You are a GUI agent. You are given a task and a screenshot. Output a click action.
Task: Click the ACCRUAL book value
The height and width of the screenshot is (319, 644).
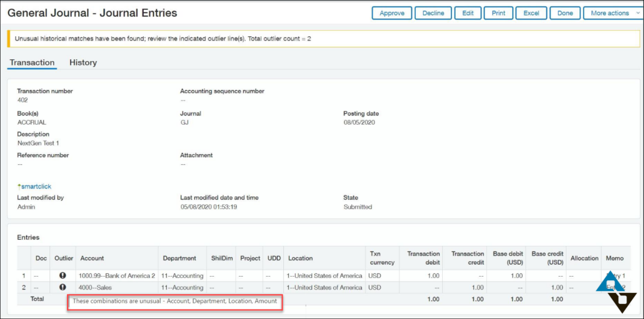(32, 122)
